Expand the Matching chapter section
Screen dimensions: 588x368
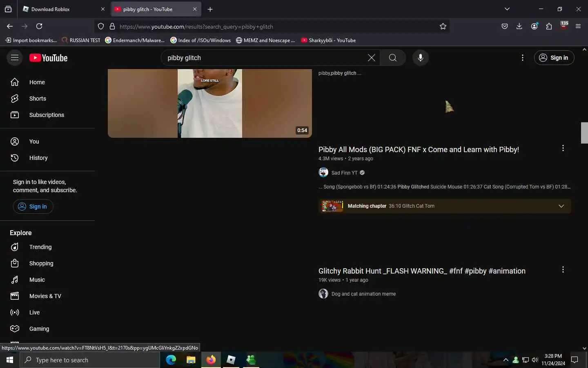[561, 206]
